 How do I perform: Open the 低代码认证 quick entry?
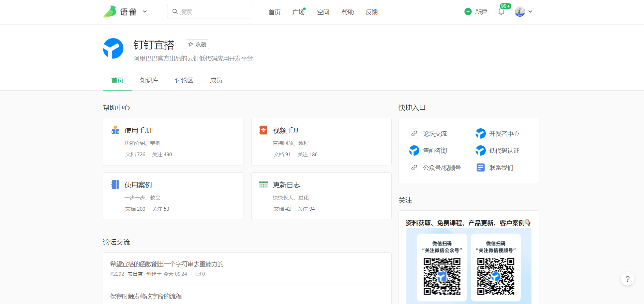[x=504, y=151]
